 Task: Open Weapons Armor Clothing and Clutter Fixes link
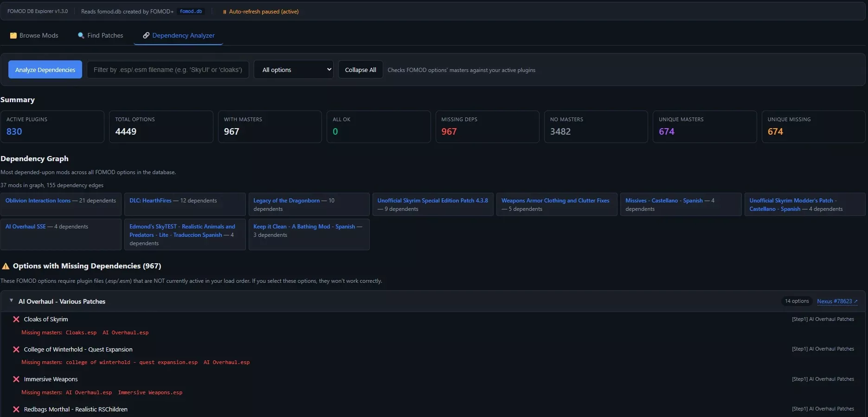click(555, 201)
